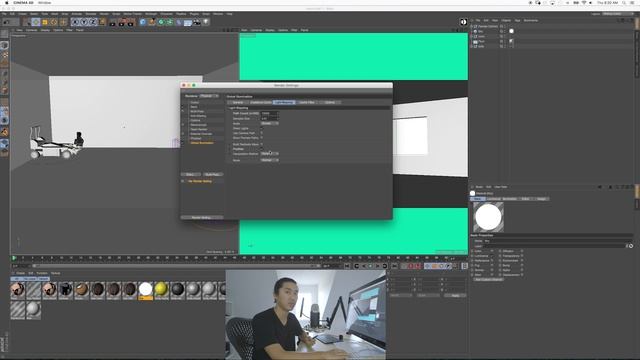
Task: Switch to the Cache Files tab
Action: tap(307, 102)
